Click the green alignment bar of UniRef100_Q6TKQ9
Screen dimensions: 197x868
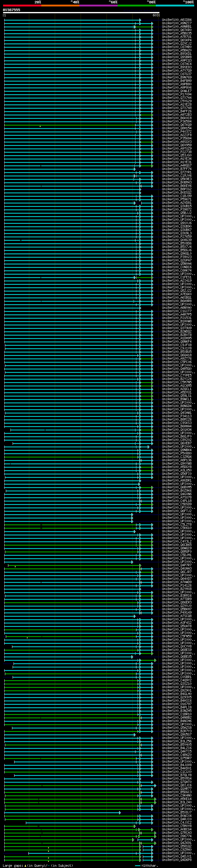(70, 125)
